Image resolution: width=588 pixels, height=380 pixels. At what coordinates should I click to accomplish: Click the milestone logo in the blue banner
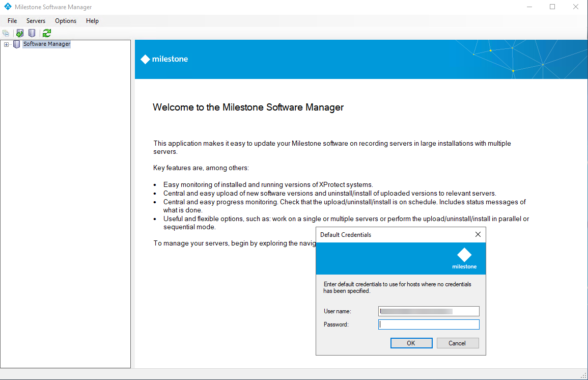[x=164, y=59]
